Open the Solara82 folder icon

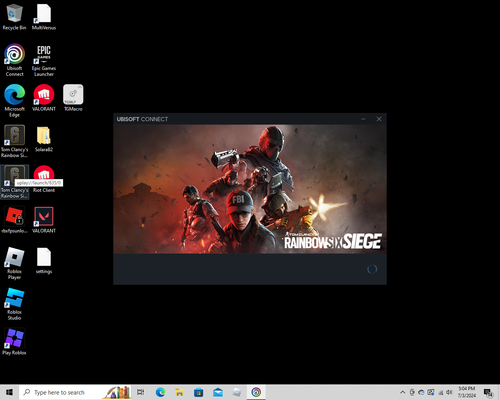pos(44,139)
